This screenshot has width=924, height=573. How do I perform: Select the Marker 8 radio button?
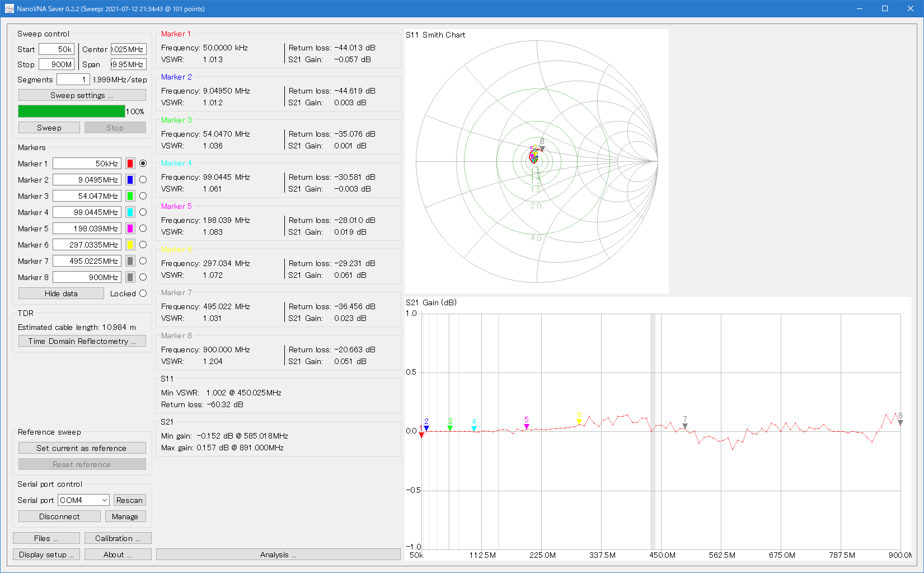click(x=143, y=277)
